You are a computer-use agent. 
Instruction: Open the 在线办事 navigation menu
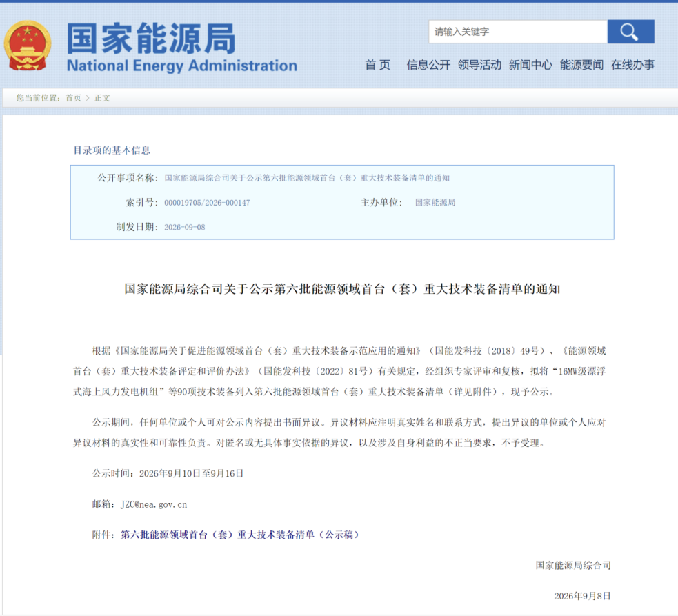pos(632,65)
